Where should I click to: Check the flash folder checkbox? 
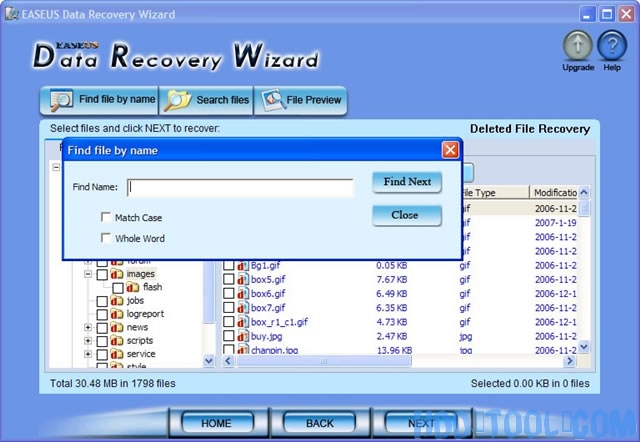(118, 288)
